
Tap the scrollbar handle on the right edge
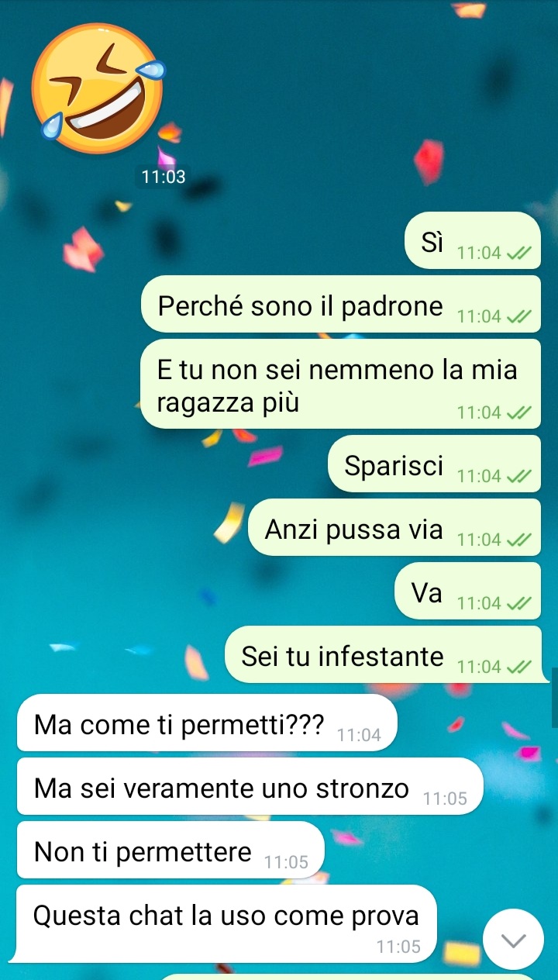tap(555, 697)
